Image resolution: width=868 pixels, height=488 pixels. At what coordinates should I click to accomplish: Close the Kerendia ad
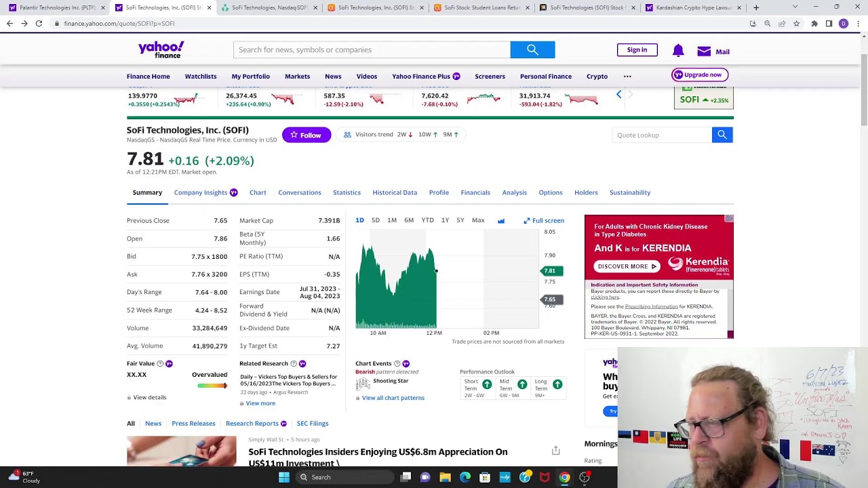[729, 218]
